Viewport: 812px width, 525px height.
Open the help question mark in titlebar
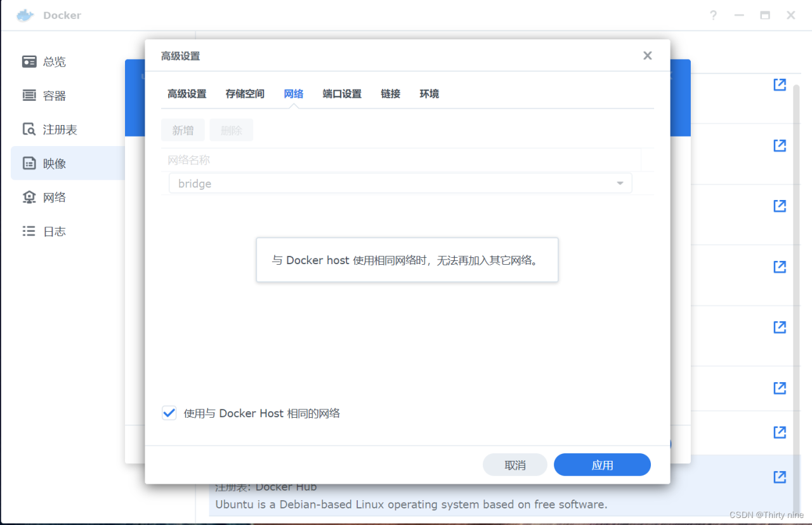713,15
